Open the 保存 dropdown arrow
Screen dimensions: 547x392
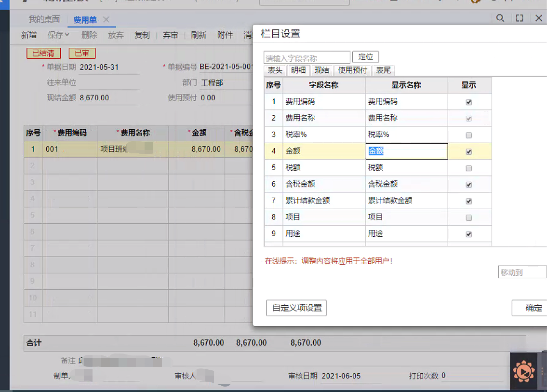(67, 35)
